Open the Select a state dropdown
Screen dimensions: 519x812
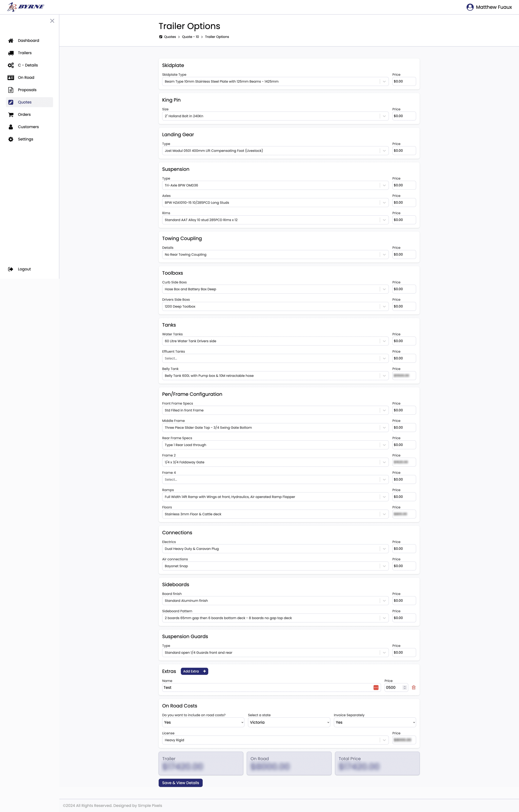point(289,722)
